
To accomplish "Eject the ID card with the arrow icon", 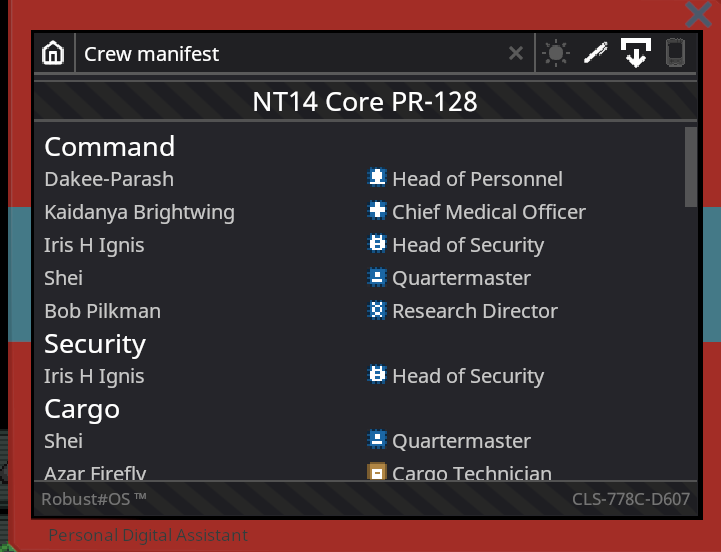I will (635, 52).
